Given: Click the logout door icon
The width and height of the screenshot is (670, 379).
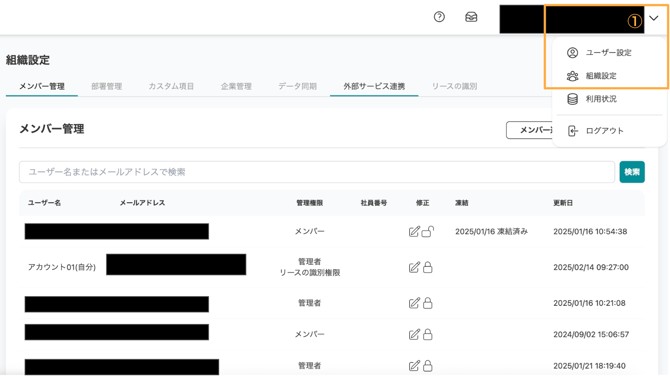Looking at the screenshot, I should pyautogui.click(x=572, y=131).
